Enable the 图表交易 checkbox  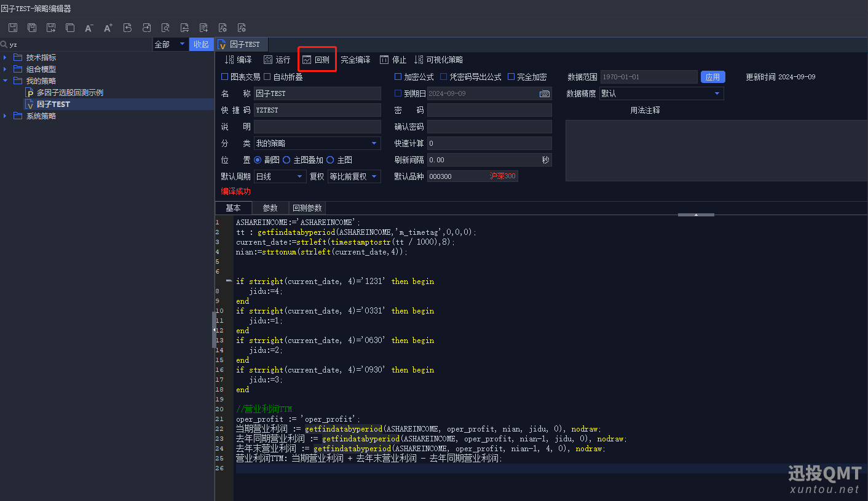(224, 77)
